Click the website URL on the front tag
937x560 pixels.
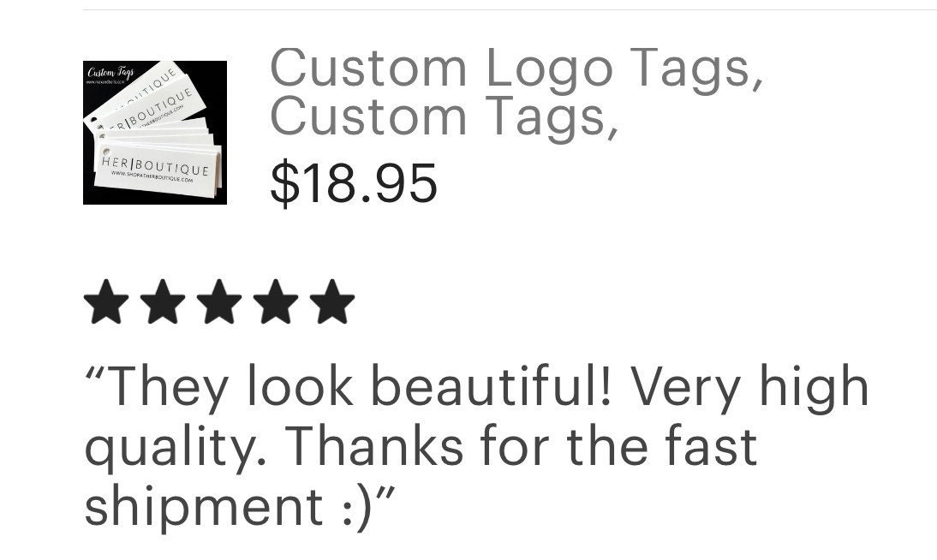pos(152,177)
